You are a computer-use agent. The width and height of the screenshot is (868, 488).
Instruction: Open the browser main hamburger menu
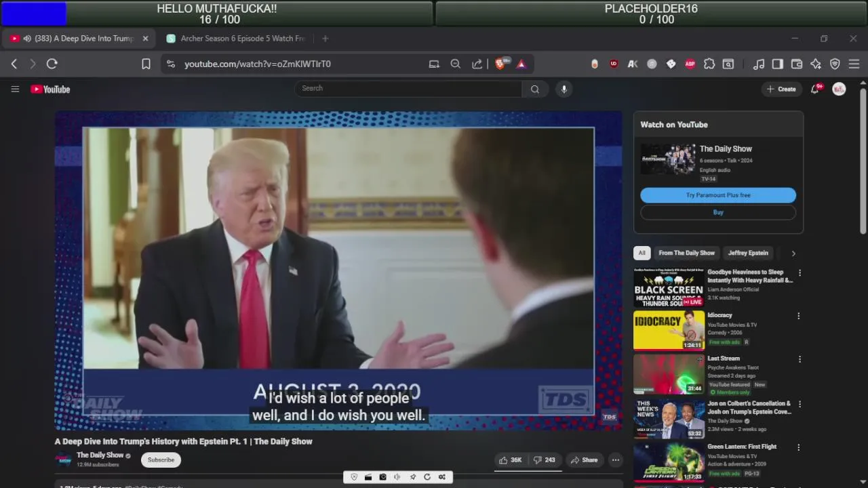click(x=854, y=64)
